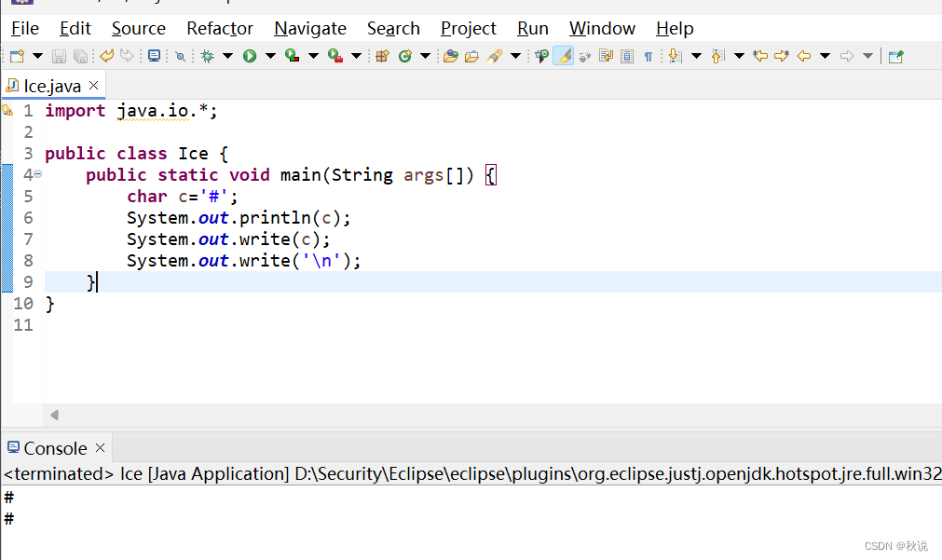
Task: Click the yellow undo arrow icon
Action: click(106, 56)
